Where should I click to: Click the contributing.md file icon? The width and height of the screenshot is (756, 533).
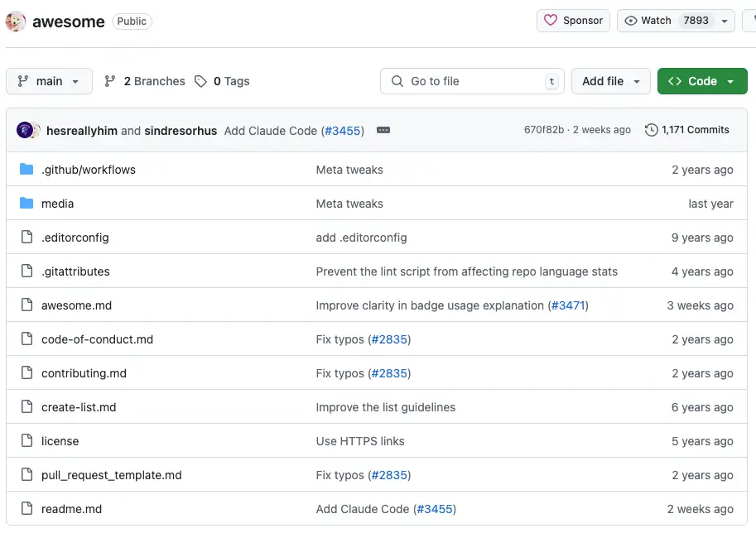pos(27,372)
